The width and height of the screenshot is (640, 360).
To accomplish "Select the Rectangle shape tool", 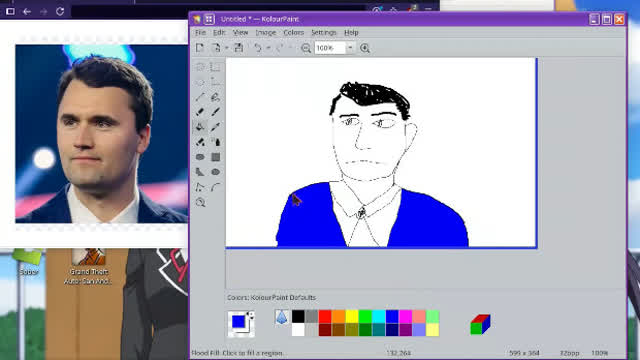I will (x=216, y=157).
